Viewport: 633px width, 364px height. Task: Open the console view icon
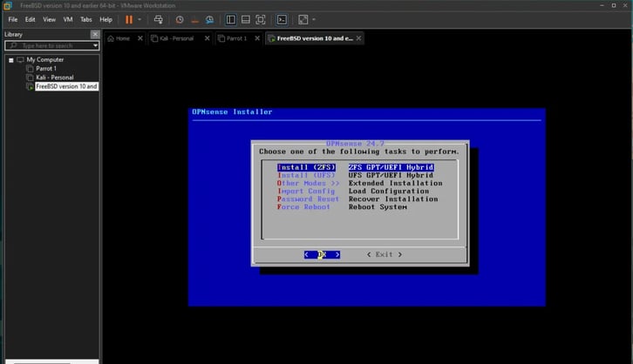(282, 19)
